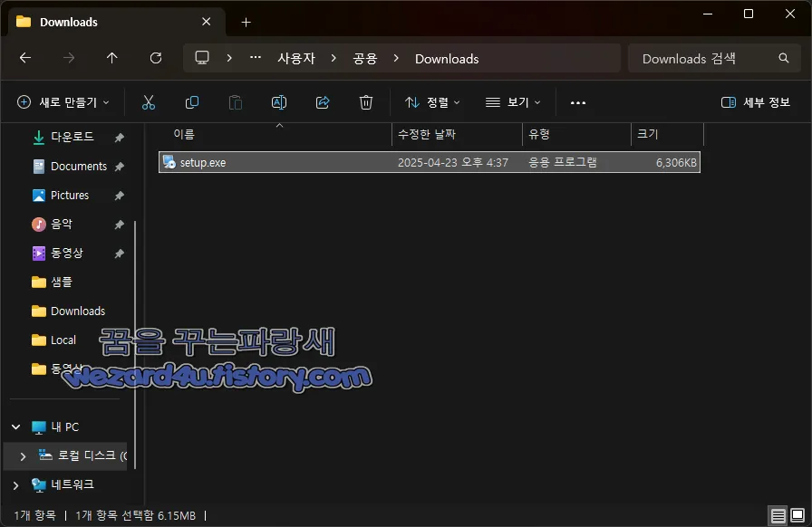Click the chevron after 공용 in address bar

396,58
